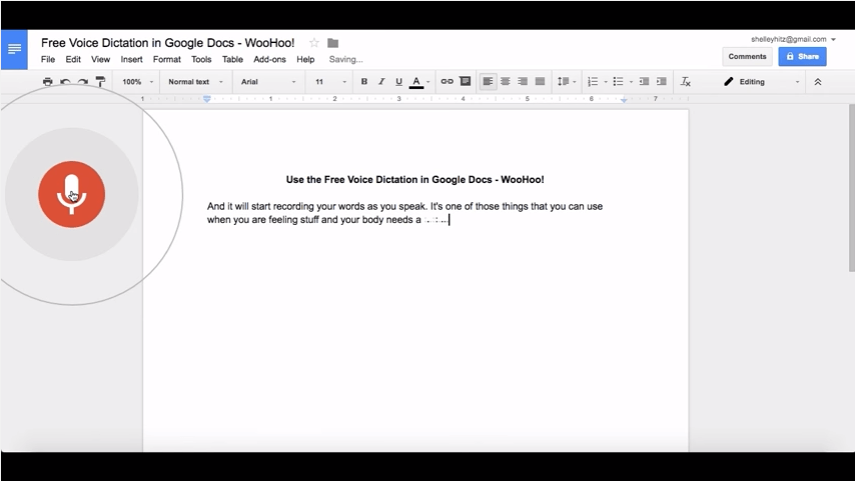This screenshot has height=481, width=855.
Task: Open the bulleted list options arrow
Action: point(631,82)
